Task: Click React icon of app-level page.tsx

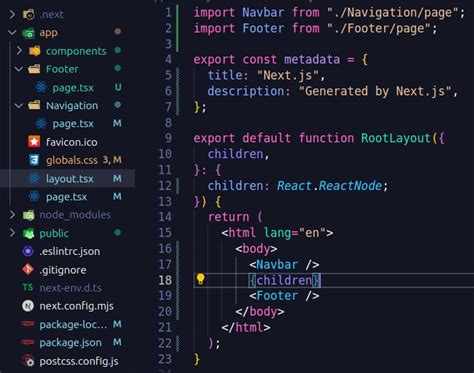Action: [x=34, y=197]
